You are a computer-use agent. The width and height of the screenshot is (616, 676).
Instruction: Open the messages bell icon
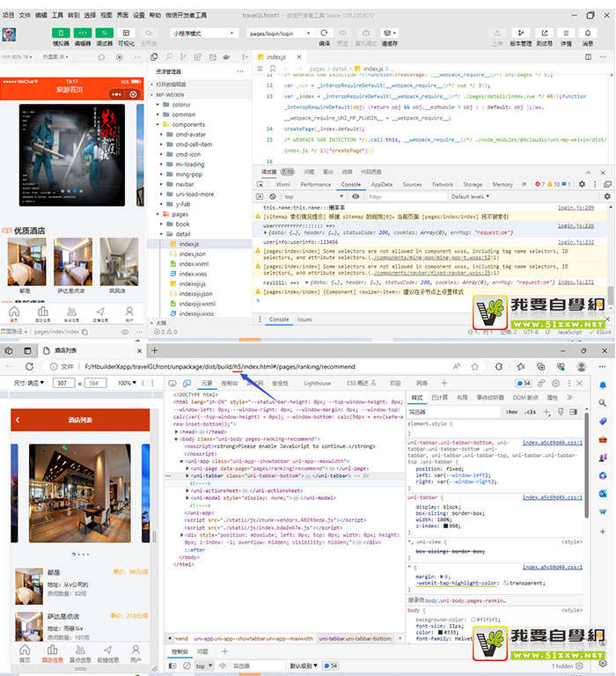588,33
